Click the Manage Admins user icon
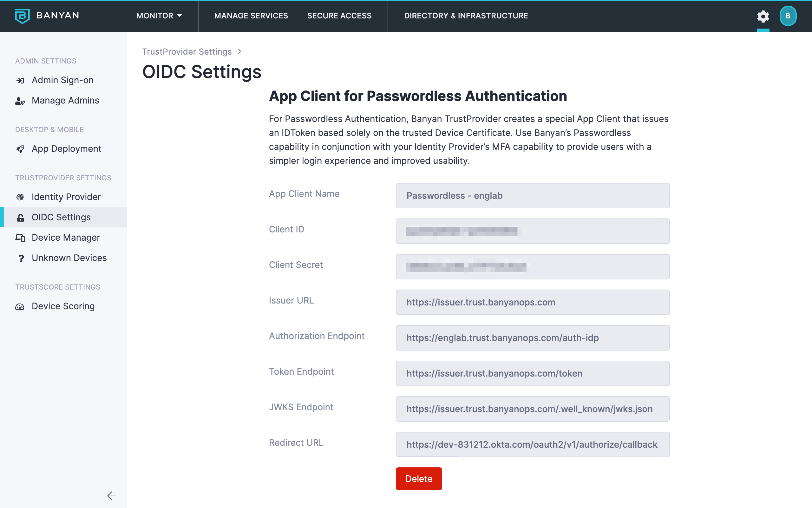The image size is (812, 508). [20, 101]
